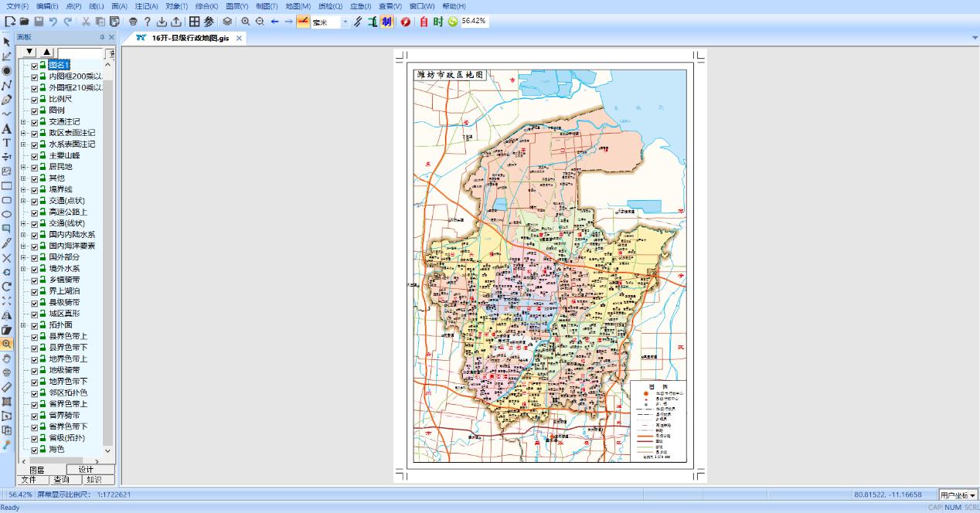Click the layers stack icon in toolbar

227,22
